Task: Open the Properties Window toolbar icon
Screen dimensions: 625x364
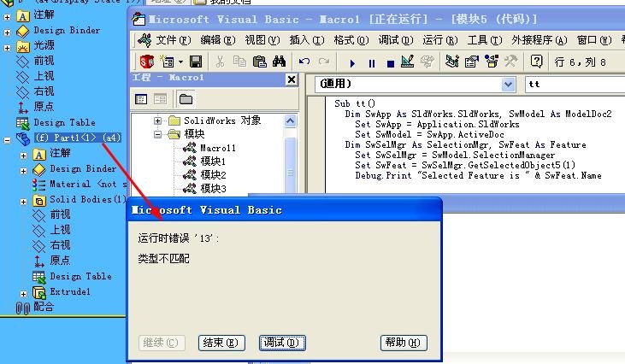Action: click(x=472, y=62)
